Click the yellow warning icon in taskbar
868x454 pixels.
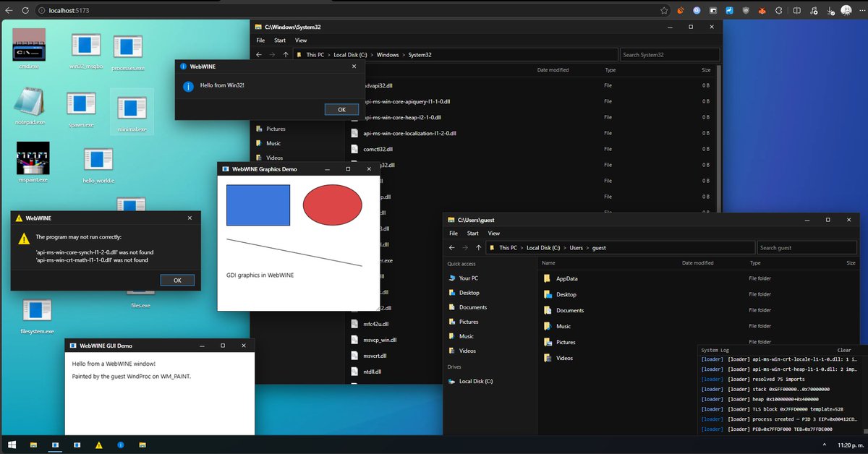[99, 445]
